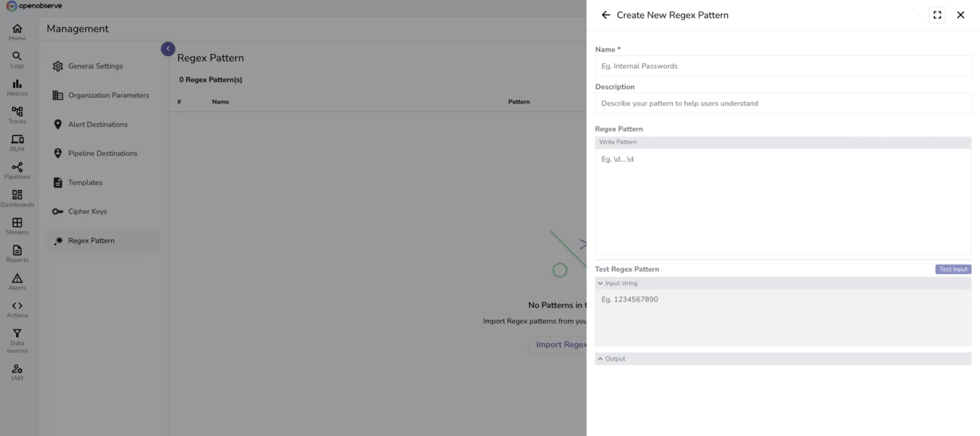Click the Management page title
The width and height of the screenshot is (980, 436).
pos(78,29)
